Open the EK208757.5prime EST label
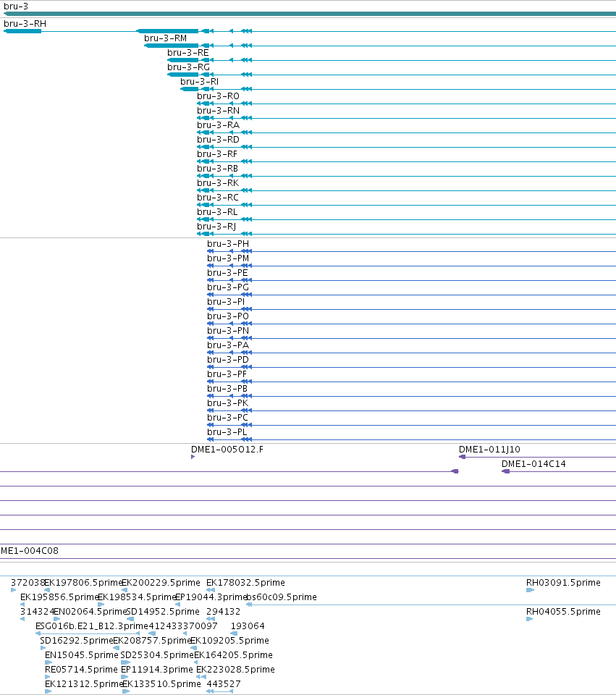Screen dimensions: 616x695 coord(152,641)
